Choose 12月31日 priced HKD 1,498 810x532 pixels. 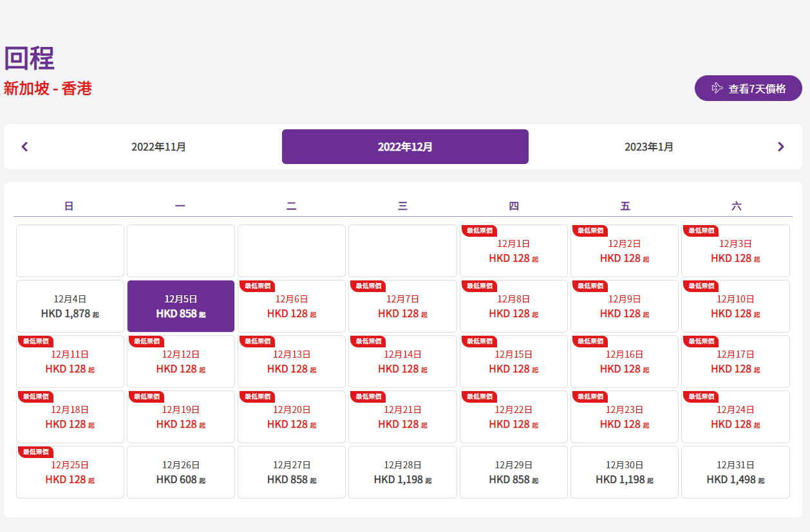click(735, 472)
